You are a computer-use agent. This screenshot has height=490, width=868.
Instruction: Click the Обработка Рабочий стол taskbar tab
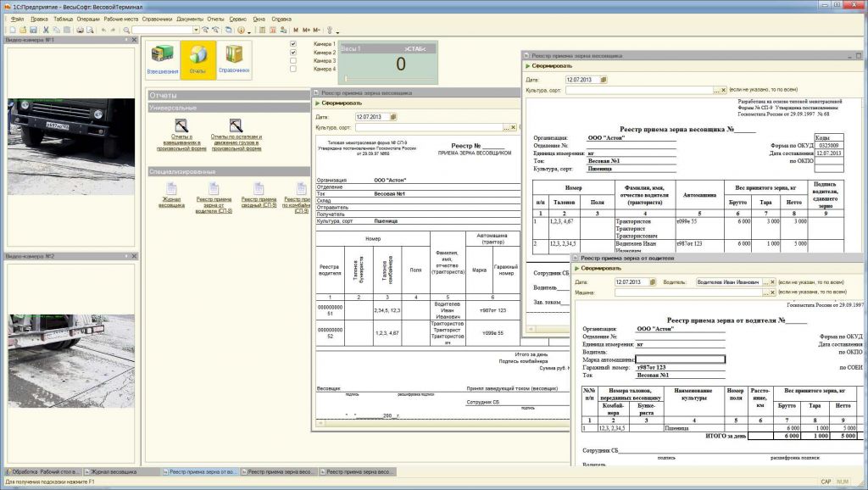coord(43,472)
